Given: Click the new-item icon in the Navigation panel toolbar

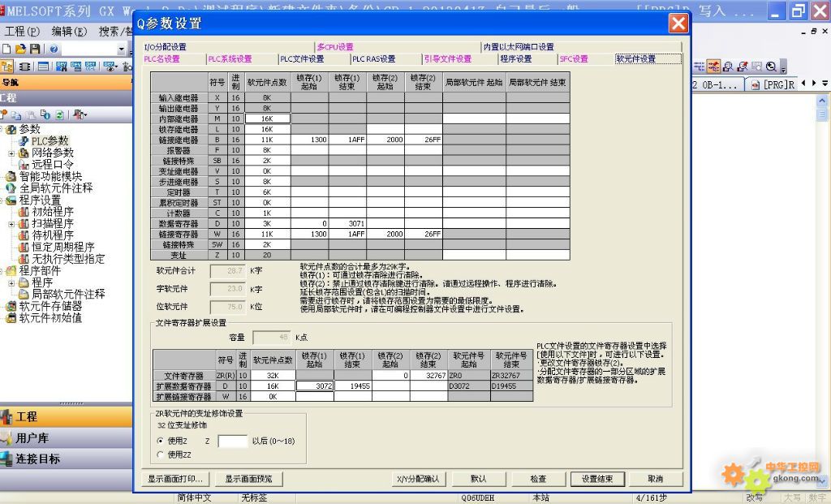Looking at the screenshot, I should (x=4, y=114).
